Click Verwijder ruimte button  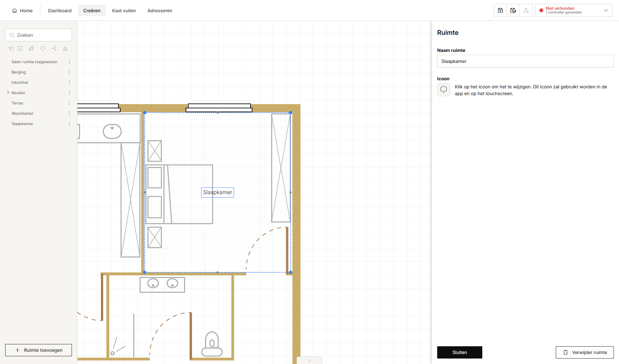coord(585,352)
